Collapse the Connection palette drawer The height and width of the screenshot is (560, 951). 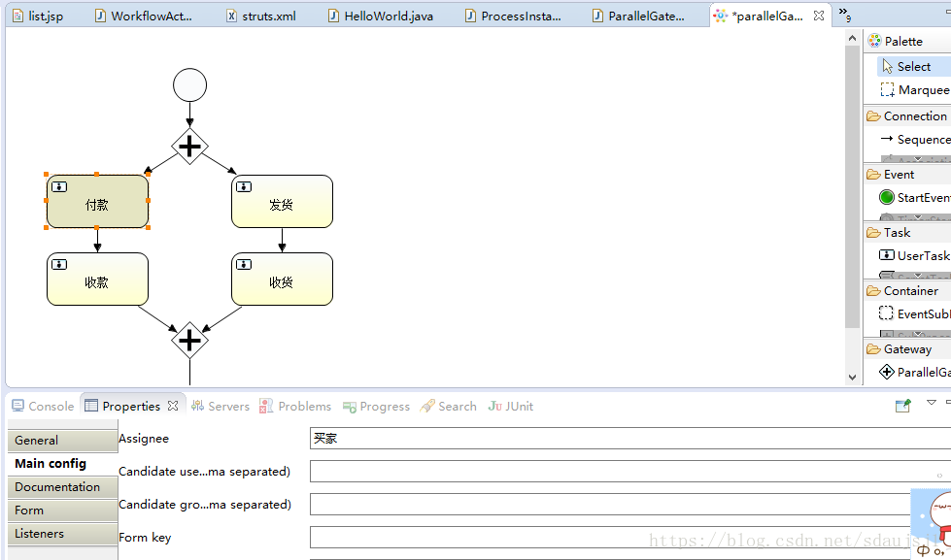pos(907,115)
